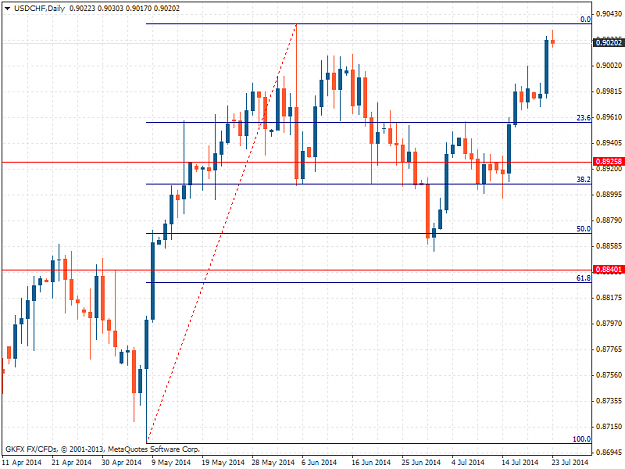Viewport: 625px width, 469px height.
Task: Open the chart menu triangle beside USDCHF
Action: click(x=7, y=8)
